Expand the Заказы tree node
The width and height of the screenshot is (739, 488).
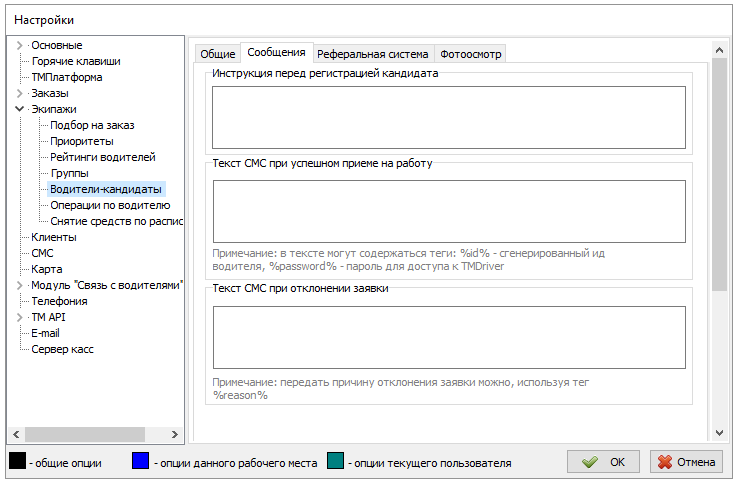pyautogui.click(x=20, y=93)
